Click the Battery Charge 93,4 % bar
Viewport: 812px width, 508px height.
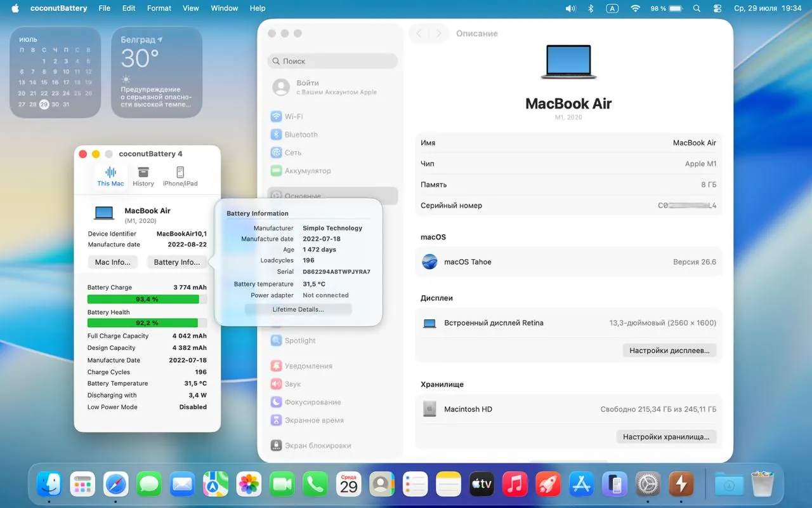(147, 299)
